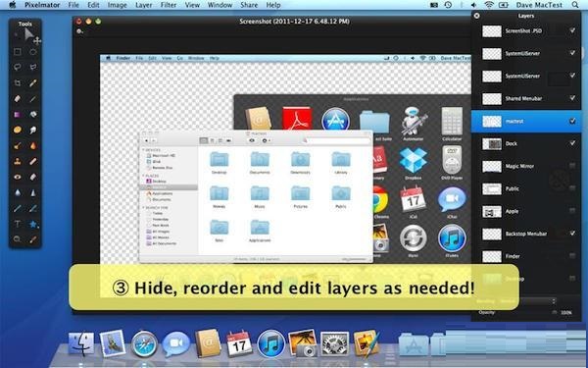Open the File menu
The height and width of the screenshot is (368, 588).
[x=73, y=5]
